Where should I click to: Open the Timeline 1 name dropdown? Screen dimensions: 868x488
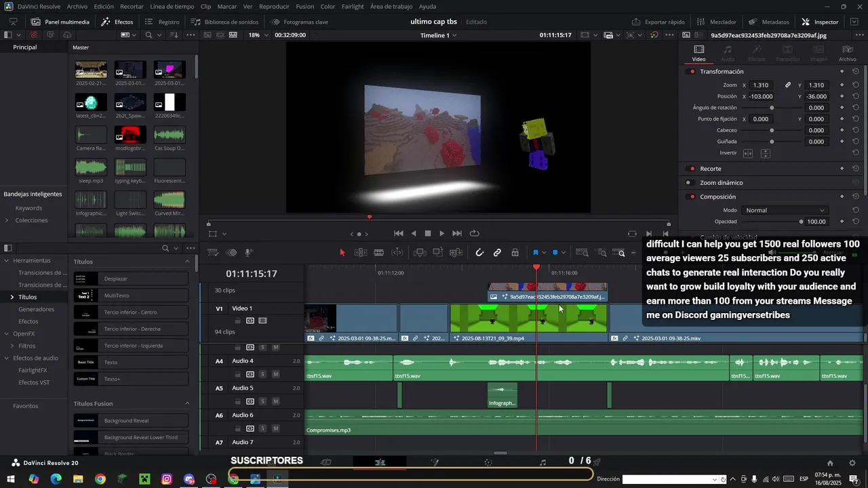[438, 35]
